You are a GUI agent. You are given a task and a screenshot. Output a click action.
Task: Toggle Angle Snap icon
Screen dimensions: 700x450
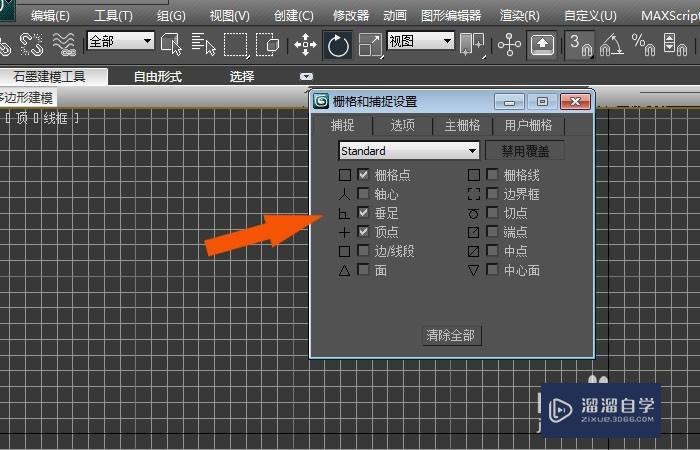(x=612, y=45)
